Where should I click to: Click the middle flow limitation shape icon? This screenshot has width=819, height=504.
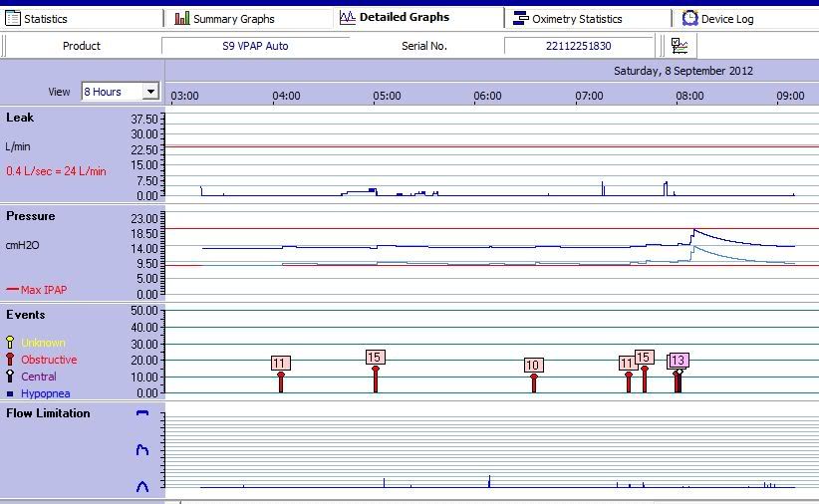pyautogui.click(x=141, y=450)
